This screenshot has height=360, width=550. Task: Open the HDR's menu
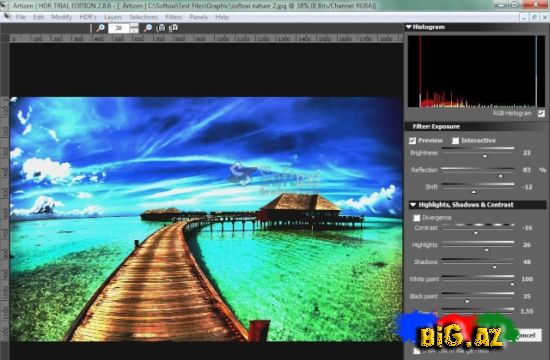click(88, 17)
